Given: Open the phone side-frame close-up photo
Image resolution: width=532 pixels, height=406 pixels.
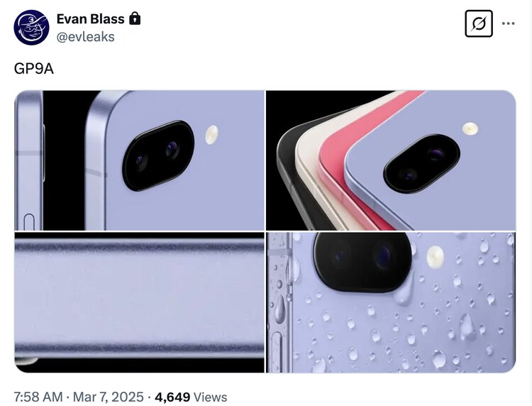Looking at the screenshot, I should coord(139,302).
